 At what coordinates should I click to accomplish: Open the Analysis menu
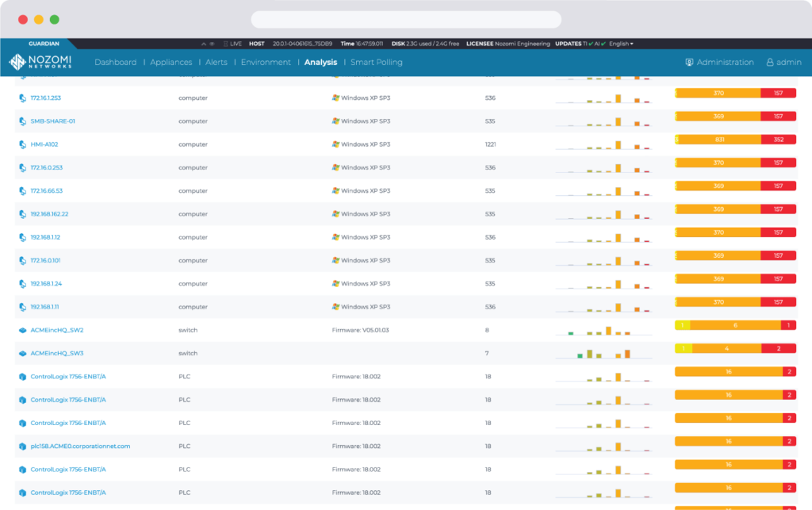(320, 63)
